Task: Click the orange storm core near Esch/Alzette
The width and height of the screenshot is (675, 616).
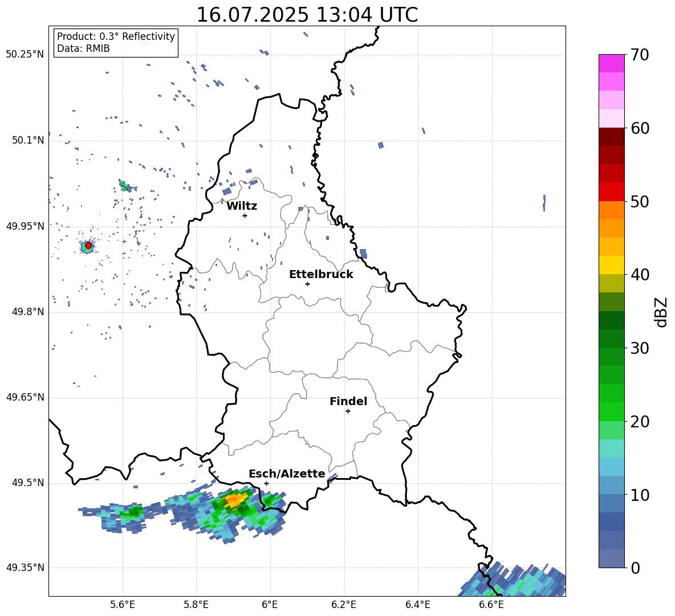Action: 235,500
